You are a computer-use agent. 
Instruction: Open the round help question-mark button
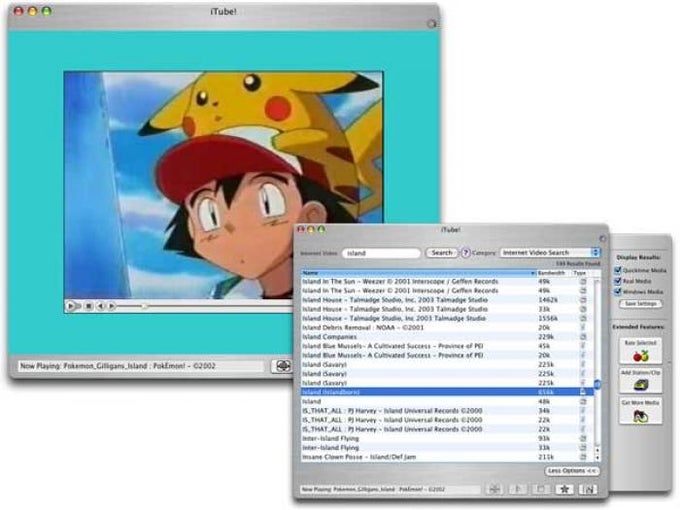[465, 252]
